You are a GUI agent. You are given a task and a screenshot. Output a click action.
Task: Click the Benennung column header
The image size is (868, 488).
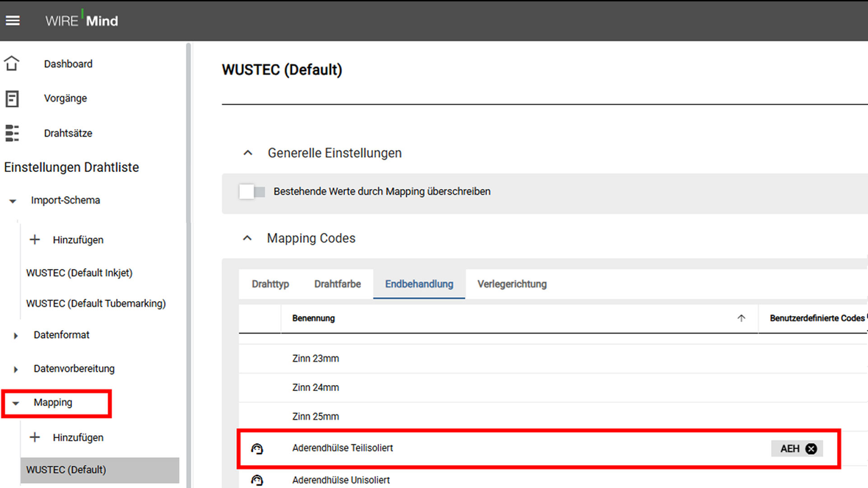[x=313, y=318]
